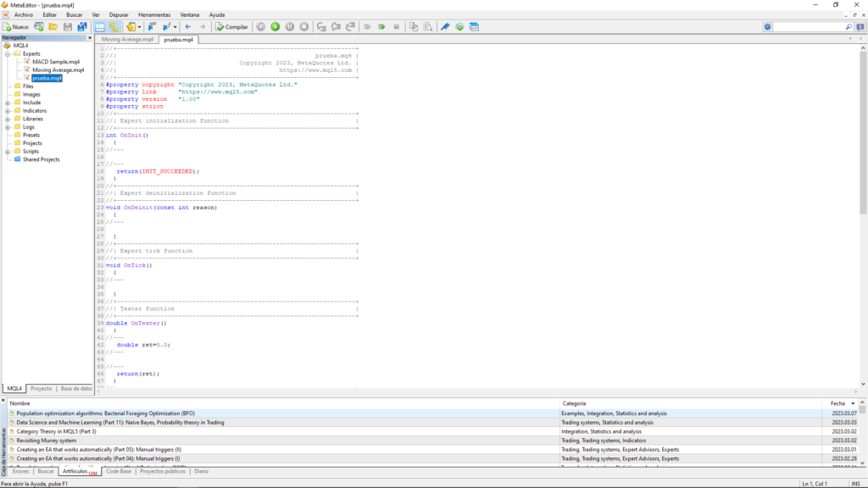868x488 pixels.
Task: Click the save all files icon
Action: (82, 26)
